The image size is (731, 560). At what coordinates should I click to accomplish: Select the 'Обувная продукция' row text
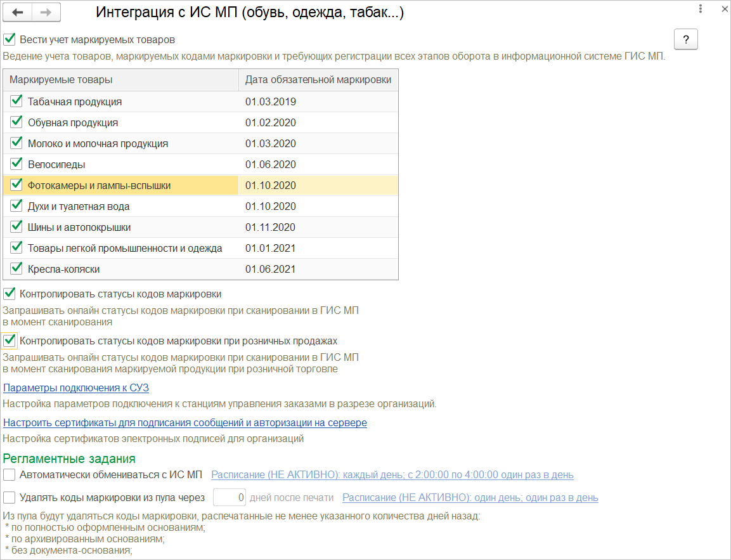tap(73, 122)
